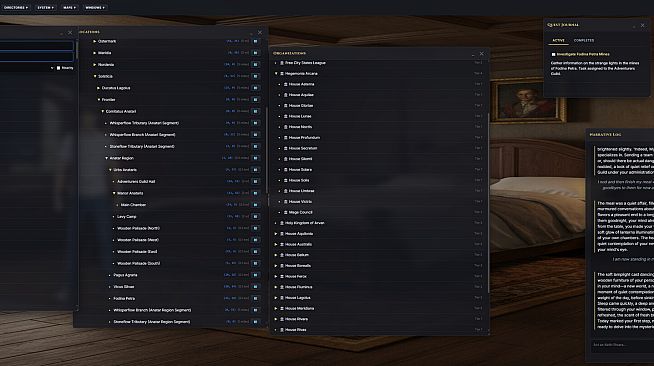654x366 pixels.
Task: Switch to the Completed quests tab
Action: coord(584,40)
